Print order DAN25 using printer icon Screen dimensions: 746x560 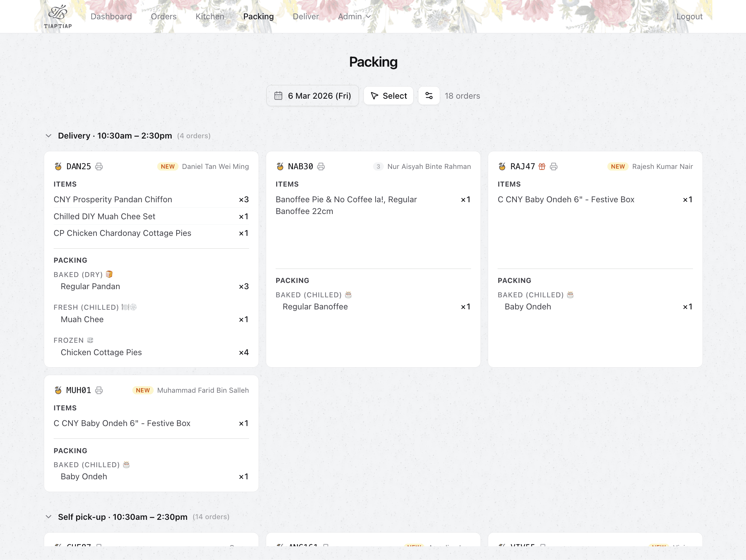point(99,167)
